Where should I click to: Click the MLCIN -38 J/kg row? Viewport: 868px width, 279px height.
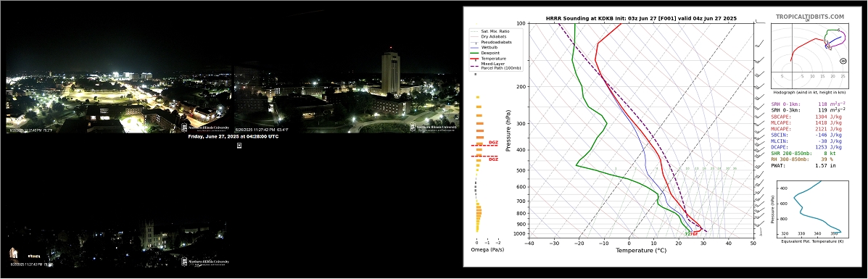[806, 141]
